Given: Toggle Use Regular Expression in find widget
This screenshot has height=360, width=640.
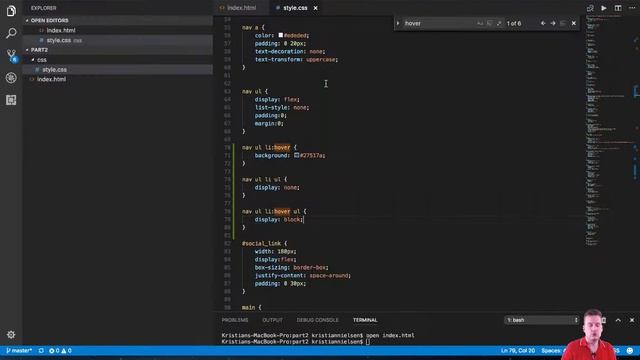Looking at the screenshot, I should click(499, 23).
